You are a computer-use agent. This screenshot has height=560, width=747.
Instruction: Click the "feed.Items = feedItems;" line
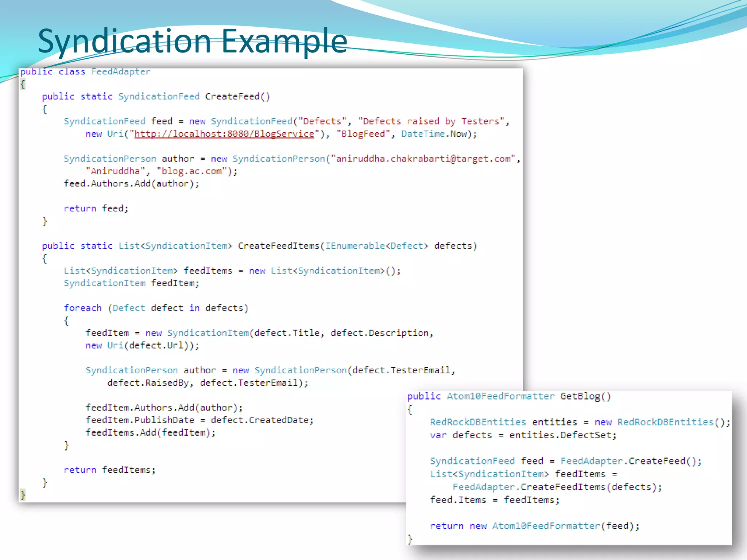tap(494, 500)
